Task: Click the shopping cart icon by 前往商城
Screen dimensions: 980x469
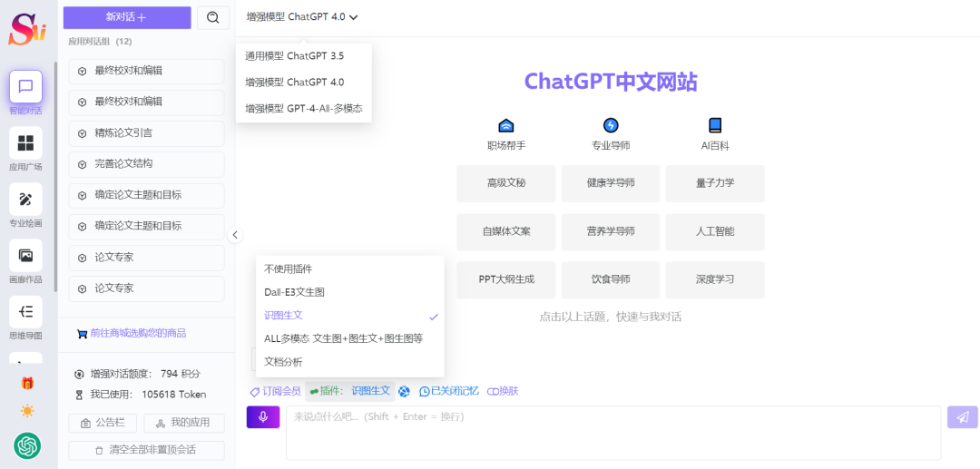Action: coord(82,334)
